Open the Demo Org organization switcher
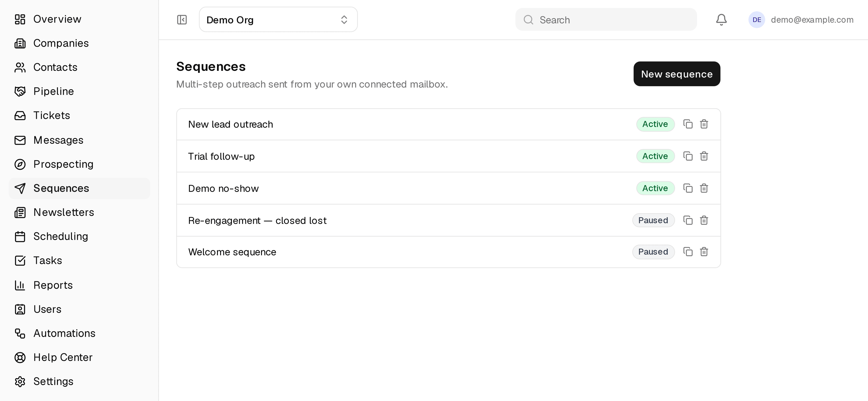The image size is (868, 401). [x=278, y=19]
